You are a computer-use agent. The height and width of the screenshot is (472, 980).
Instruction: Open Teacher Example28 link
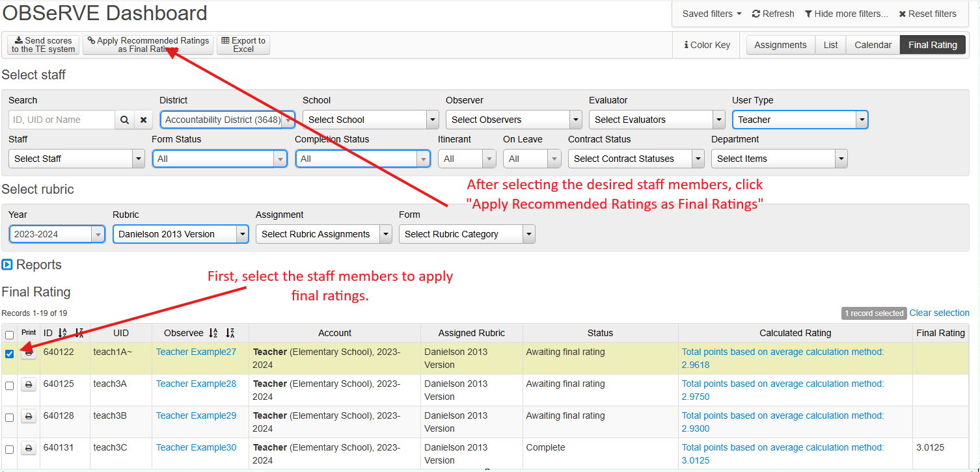196,384
